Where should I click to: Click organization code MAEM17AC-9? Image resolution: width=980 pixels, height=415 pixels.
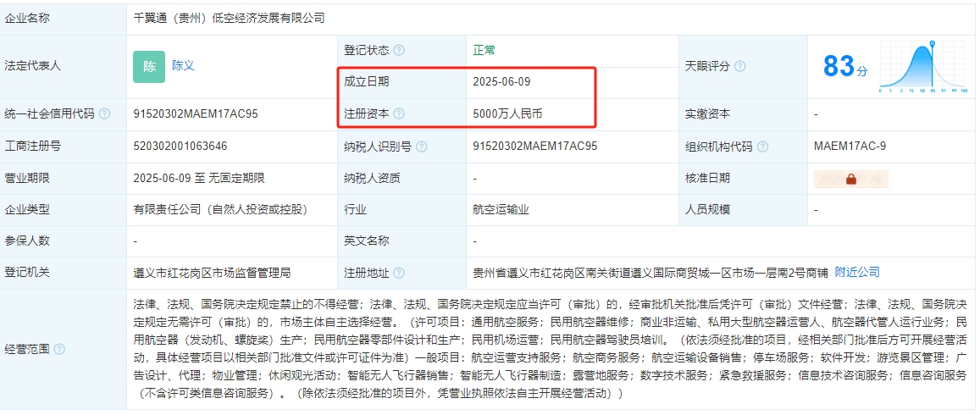[850, 147]
